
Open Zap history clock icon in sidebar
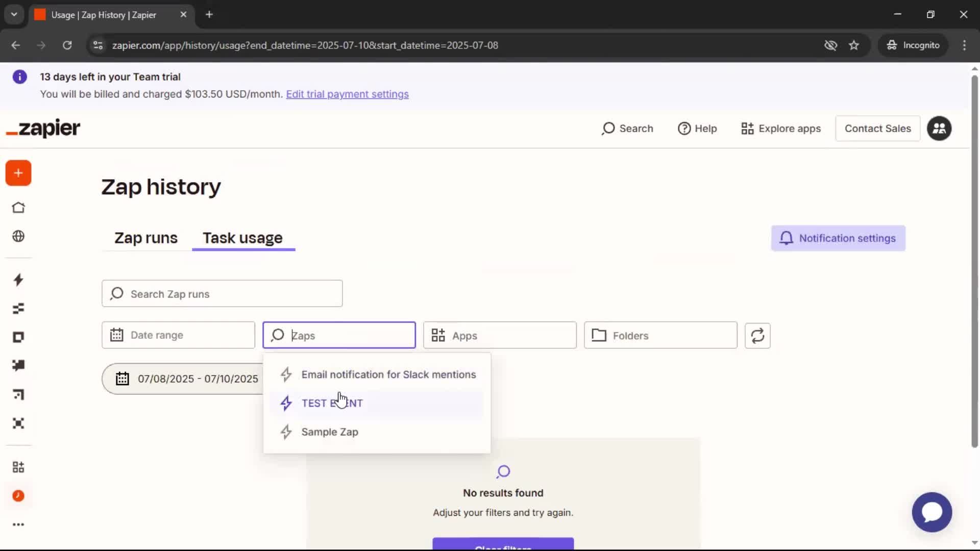pos(18,496)
